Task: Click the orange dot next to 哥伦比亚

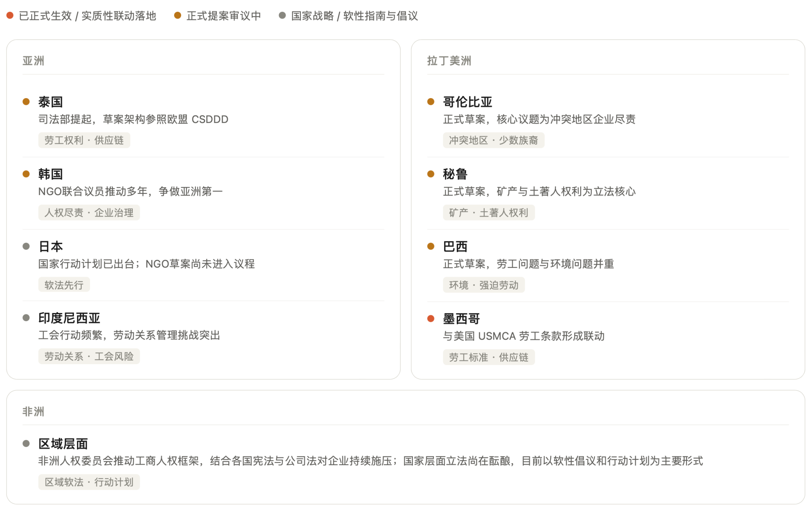Action: 431,102
